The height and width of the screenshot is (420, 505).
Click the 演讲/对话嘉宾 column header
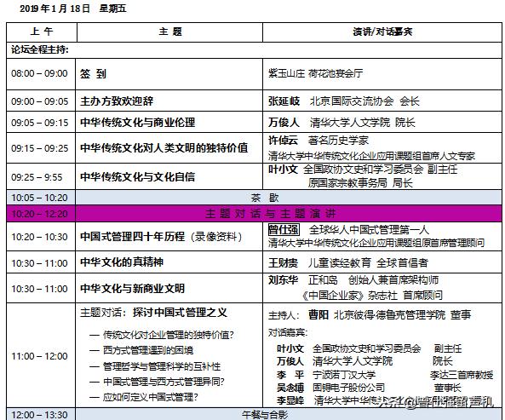point(382,32)
